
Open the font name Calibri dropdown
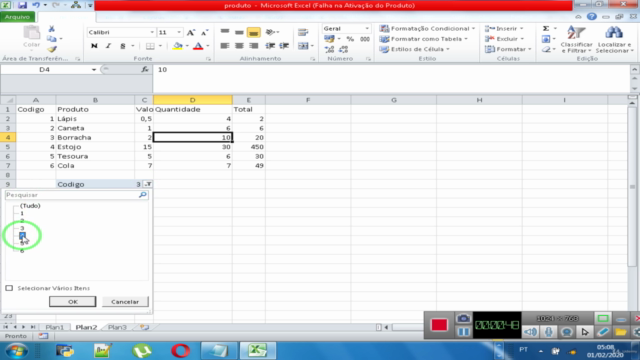152,32
